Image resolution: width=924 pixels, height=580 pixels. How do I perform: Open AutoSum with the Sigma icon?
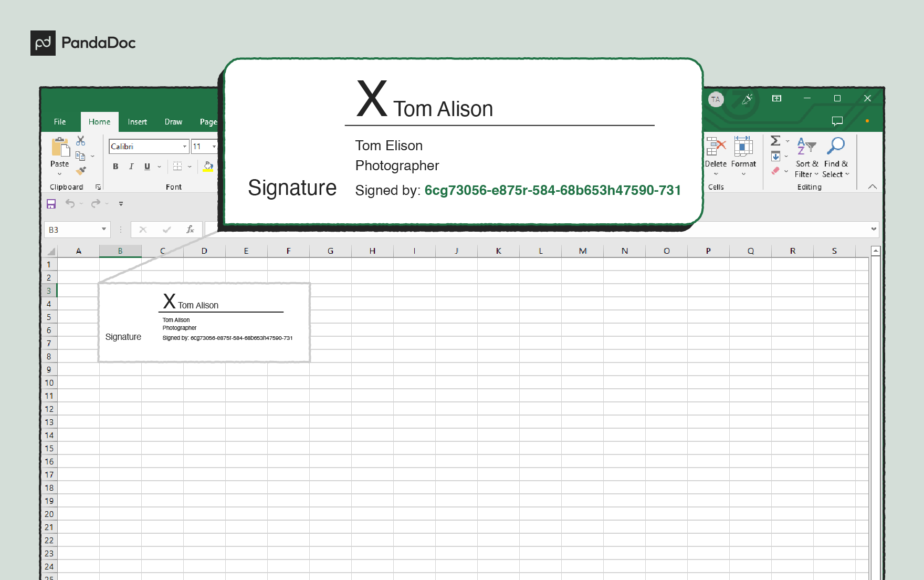click(x=775, y=141)
